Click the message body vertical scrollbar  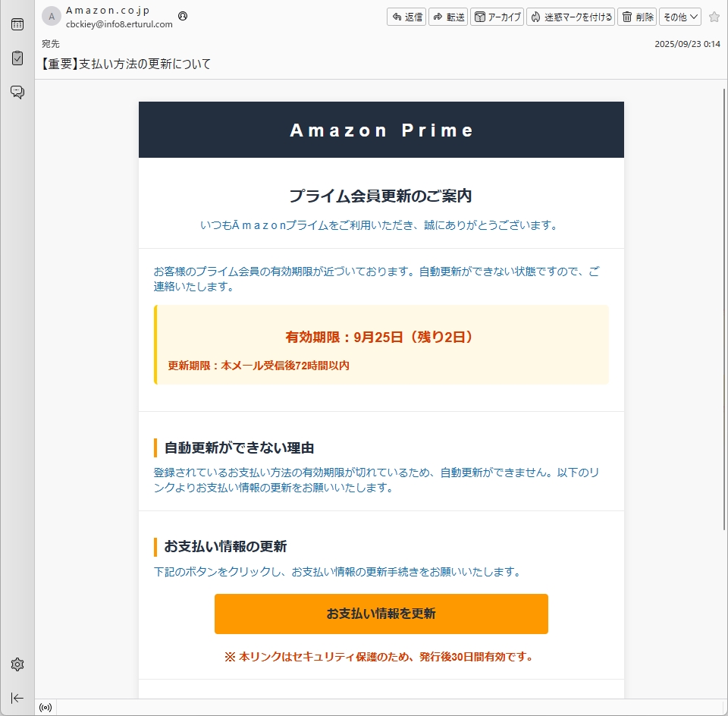[x=724, y=303]
